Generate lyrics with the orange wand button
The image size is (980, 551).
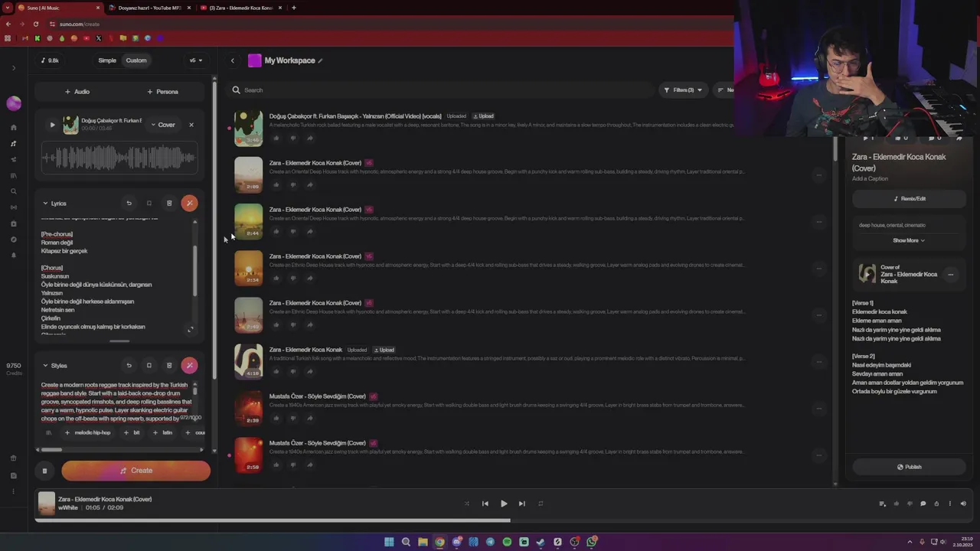(190, 204)
